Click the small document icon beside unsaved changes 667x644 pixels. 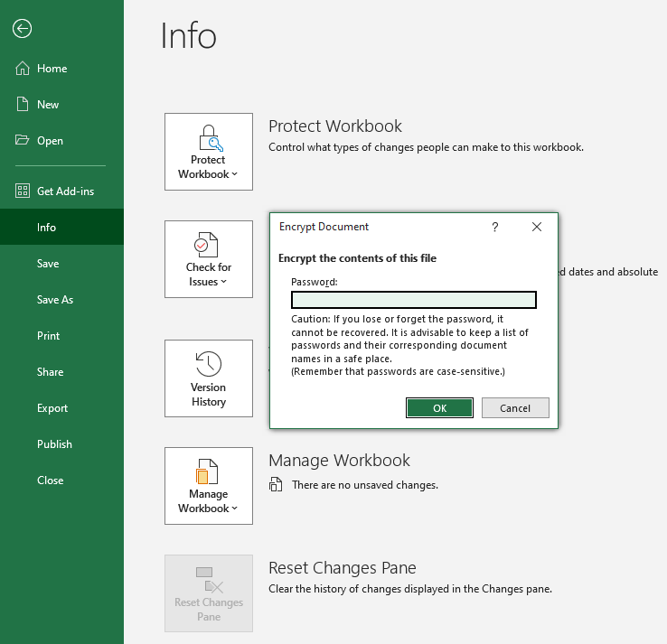[277, 485]
